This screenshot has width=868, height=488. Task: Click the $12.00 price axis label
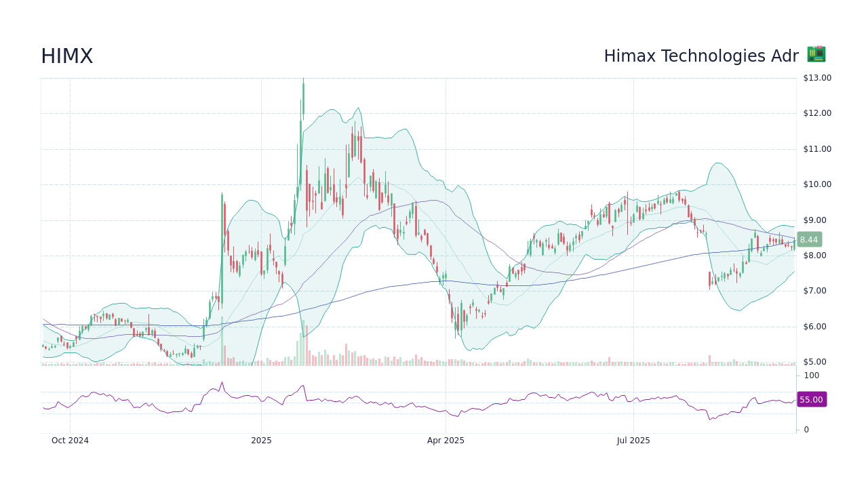tap(817, 113)
